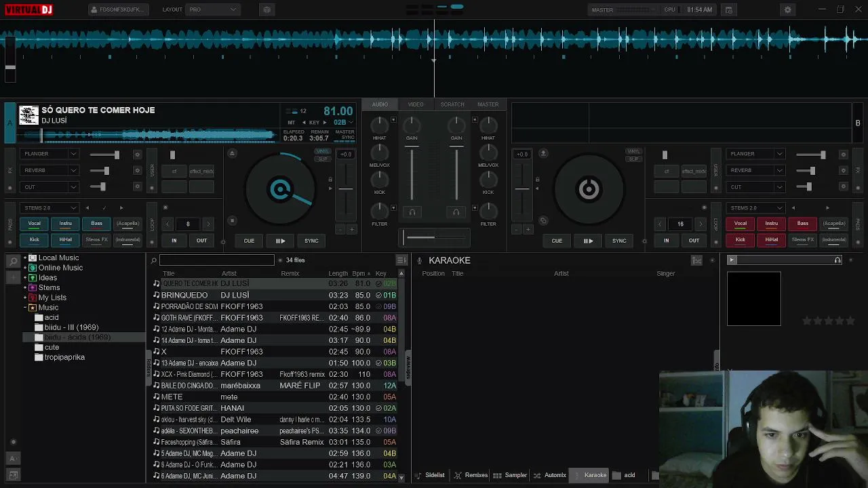Click the stop button on the left deck
868x488 pixels.
pyautogui.click(x=232, y=220)
